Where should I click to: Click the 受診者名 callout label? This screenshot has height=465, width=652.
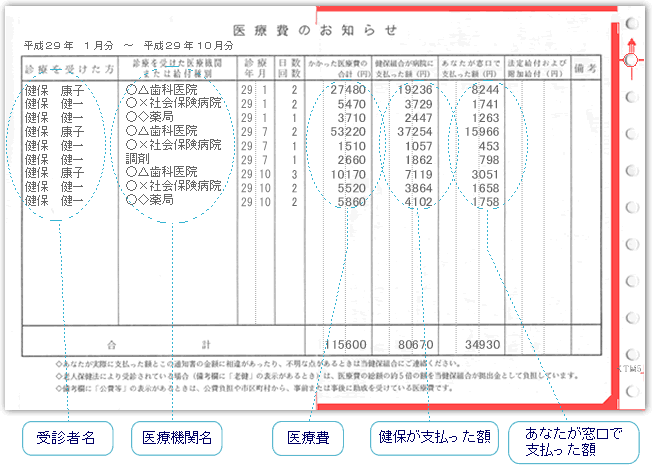[x=67, y=438]
